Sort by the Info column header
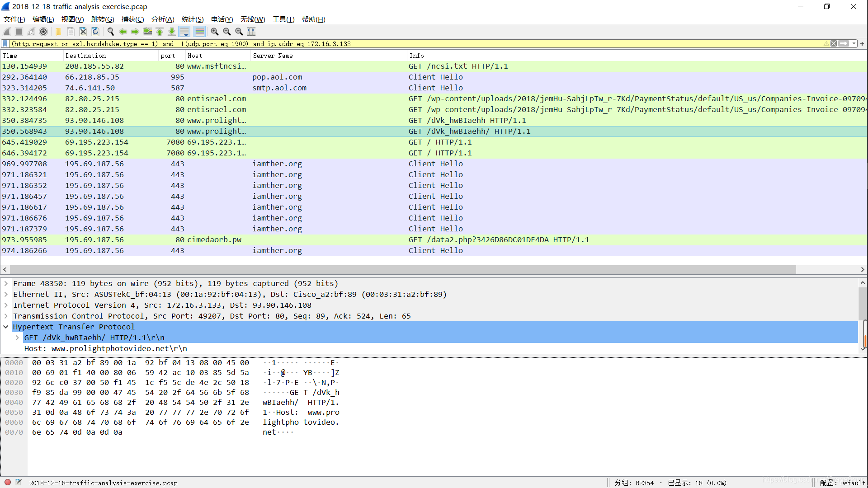This screenshot has height=488, width=868. tap(637, 56)
